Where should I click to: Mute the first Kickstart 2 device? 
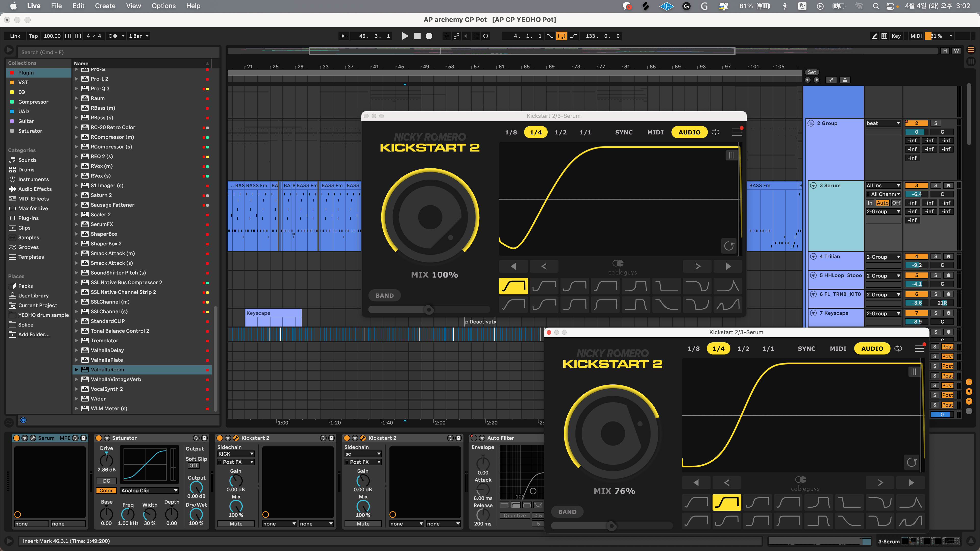click(236, 524)
